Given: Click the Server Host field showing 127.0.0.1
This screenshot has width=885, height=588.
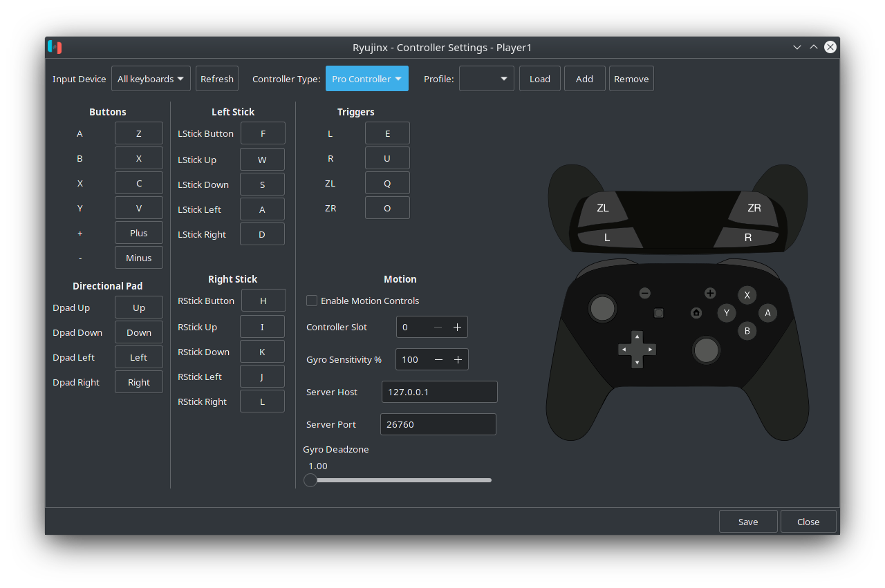Looking at the screenshot, I should coord(439,391).
